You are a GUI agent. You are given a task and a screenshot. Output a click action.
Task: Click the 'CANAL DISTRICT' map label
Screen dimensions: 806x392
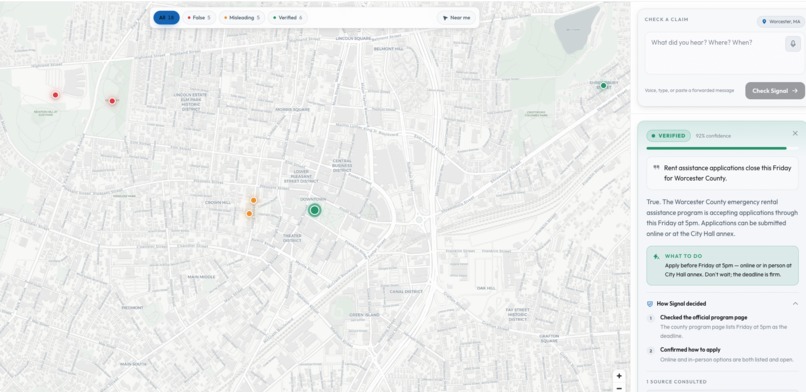click(x=406, y=291)
